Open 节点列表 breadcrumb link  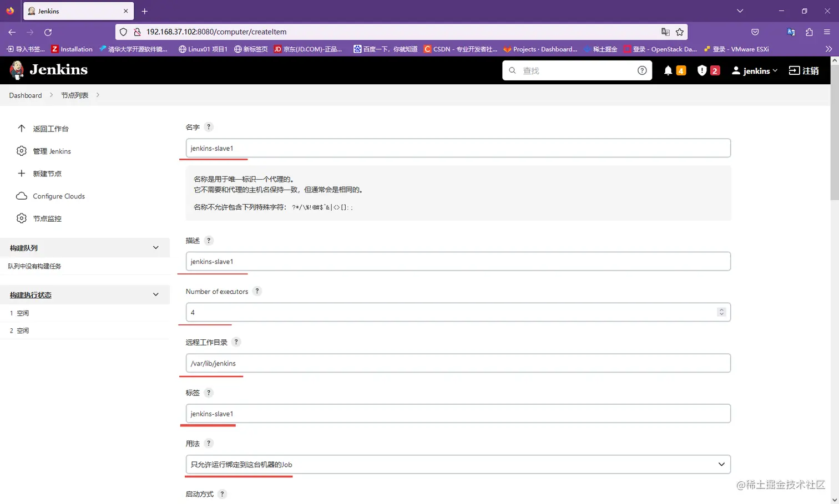point(74,95)
